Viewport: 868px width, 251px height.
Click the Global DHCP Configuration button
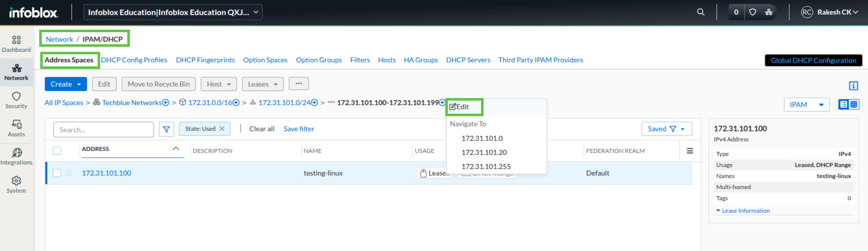pos(813,60)
